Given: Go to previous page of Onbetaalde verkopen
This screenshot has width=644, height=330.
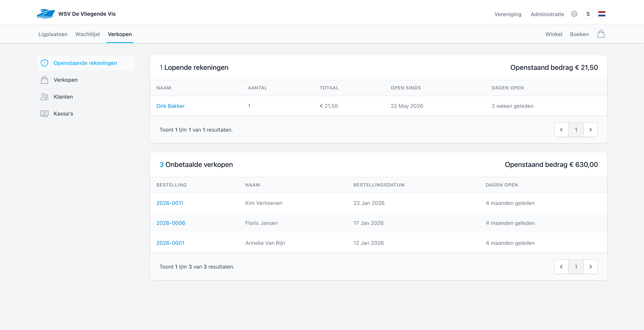Looking at the screenshot, I should tap(561, 267).
